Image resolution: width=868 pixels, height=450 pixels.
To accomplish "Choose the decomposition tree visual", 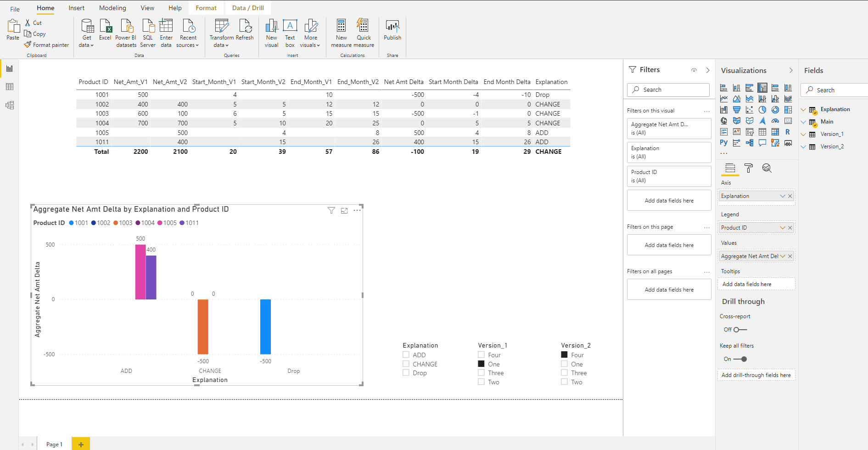I will (x=750, y=143).
